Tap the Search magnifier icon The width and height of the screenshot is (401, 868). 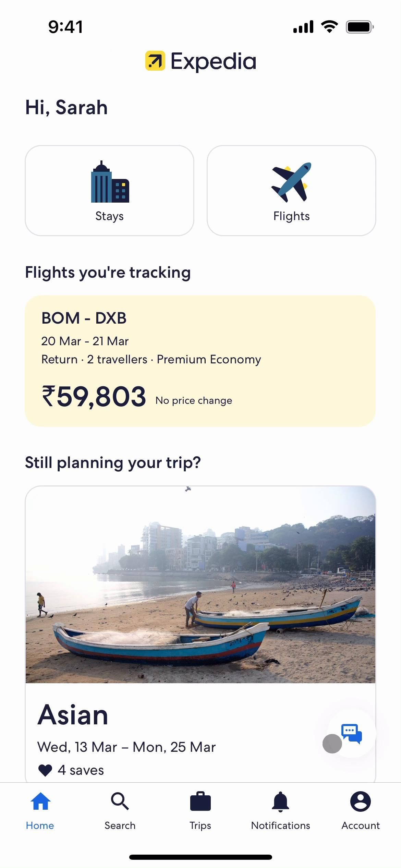(120, 801)
